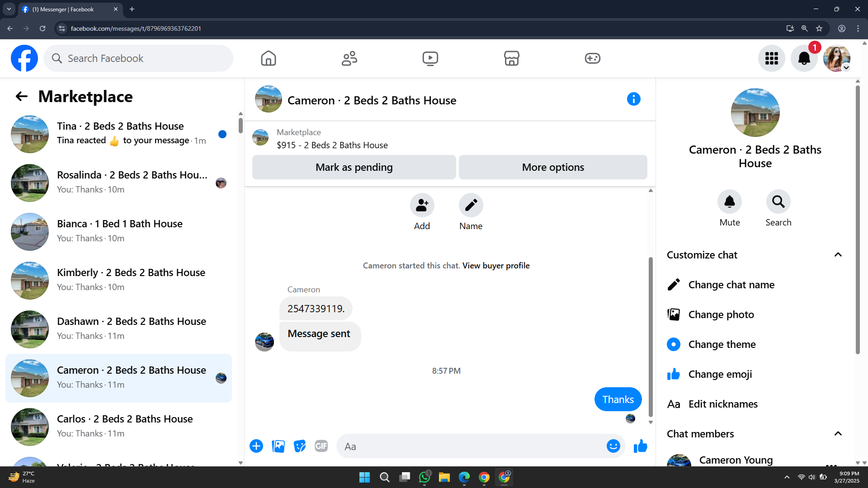Click the chat header title Cameron 2 Beds
This screenshot has width=868, height=488.
tap(372, 100)
